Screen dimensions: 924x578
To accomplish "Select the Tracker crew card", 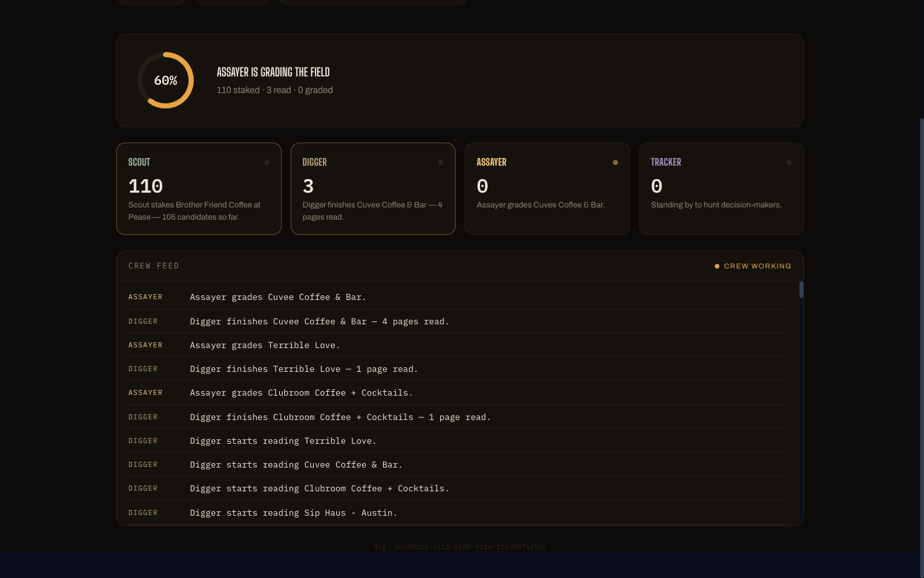I will click(721, 189).
